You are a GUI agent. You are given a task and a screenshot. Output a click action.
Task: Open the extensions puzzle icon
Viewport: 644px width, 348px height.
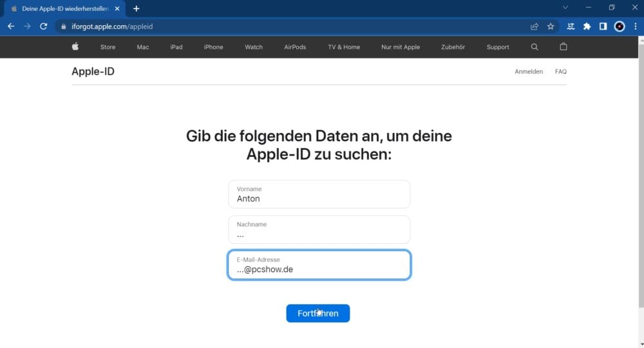point(587,26)
